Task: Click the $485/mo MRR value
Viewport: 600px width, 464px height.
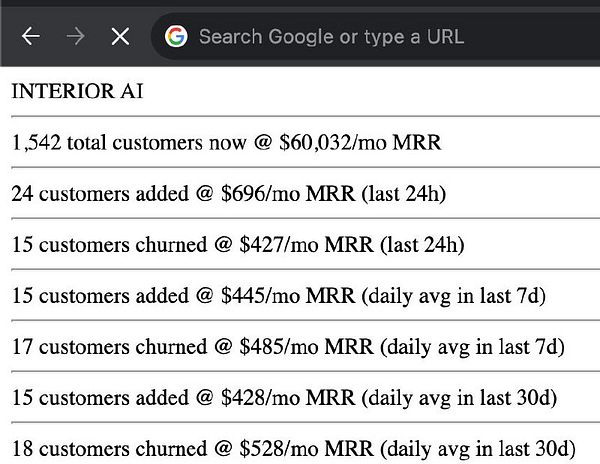Action: tap(307, 347)
